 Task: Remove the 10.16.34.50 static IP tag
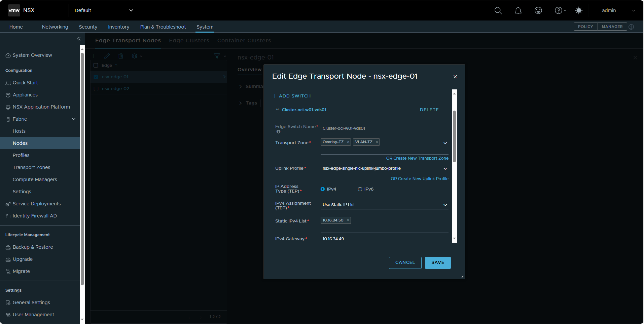[348, 220]
